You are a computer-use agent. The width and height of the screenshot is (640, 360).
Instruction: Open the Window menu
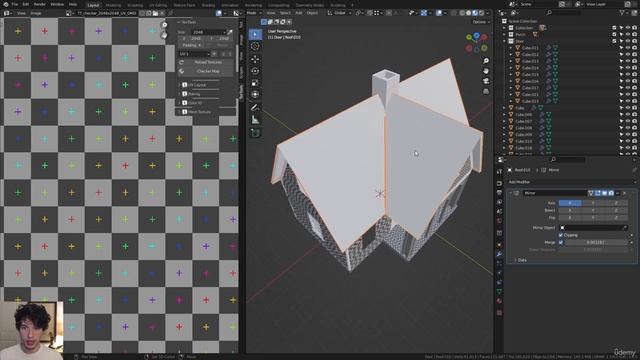pos(57,4)
